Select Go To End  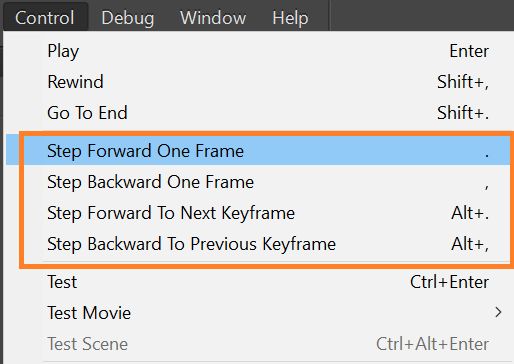(260, 113)
